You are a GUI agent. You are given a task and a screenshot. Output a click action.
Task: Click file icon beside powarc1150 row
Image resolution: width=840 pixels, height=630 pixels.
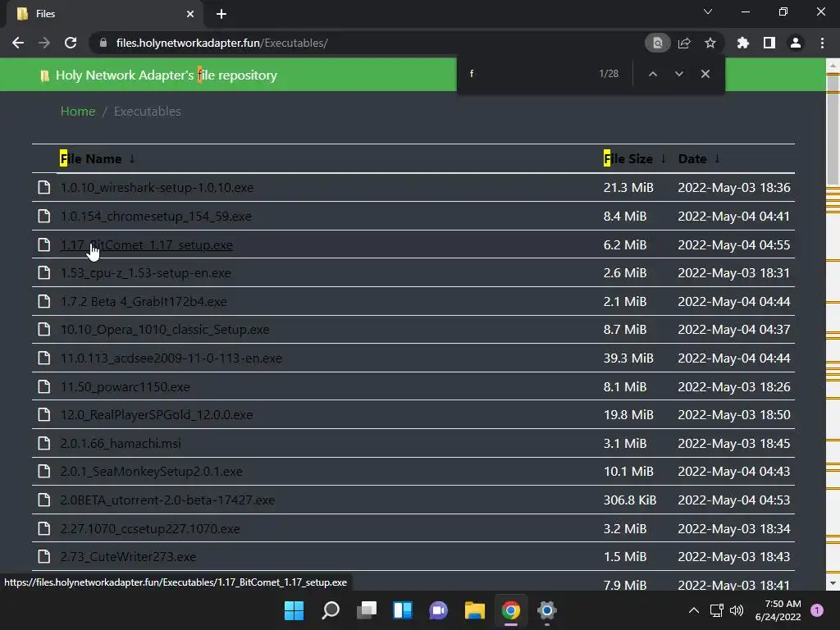pos(44,386)
